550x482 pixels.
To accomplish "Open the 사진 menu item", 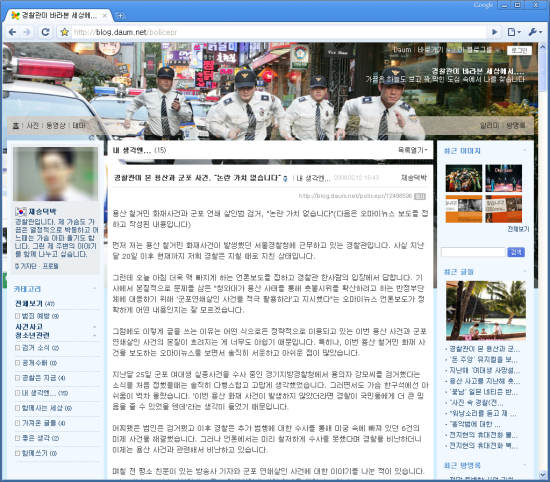I will tap(33, 125).
